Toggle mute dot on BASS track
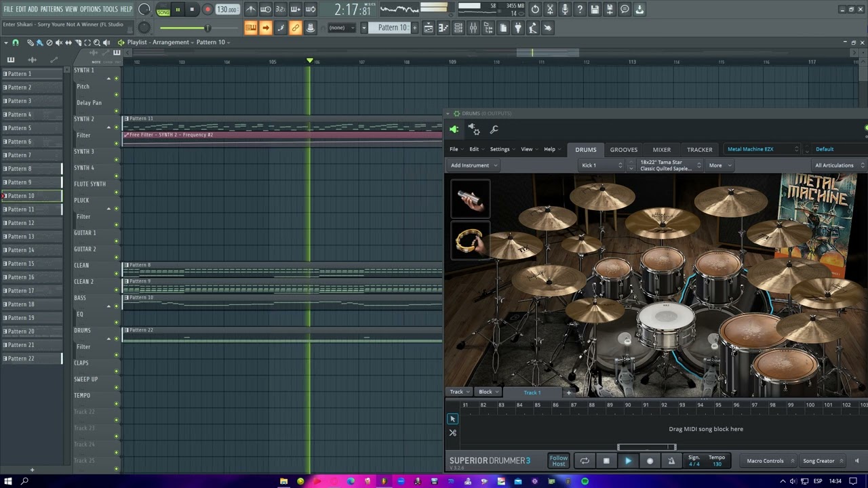The height and width of the screenshot is (488, 868). point(116,306)
